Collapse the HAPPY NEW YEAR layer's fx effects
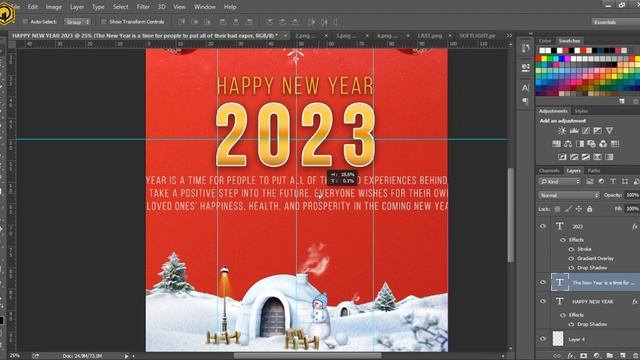This screenshot has width=640, height=360. [635, 301]
